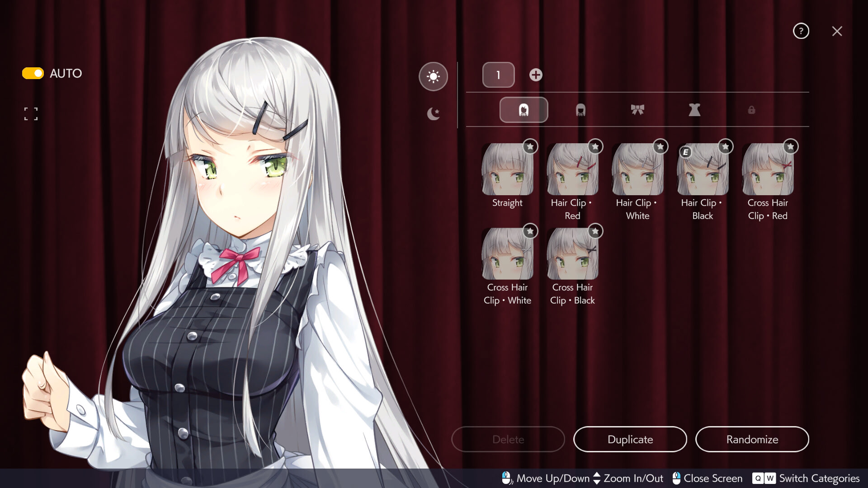
Task: Switch to daytime sun lighting mode
Action: 433,76
